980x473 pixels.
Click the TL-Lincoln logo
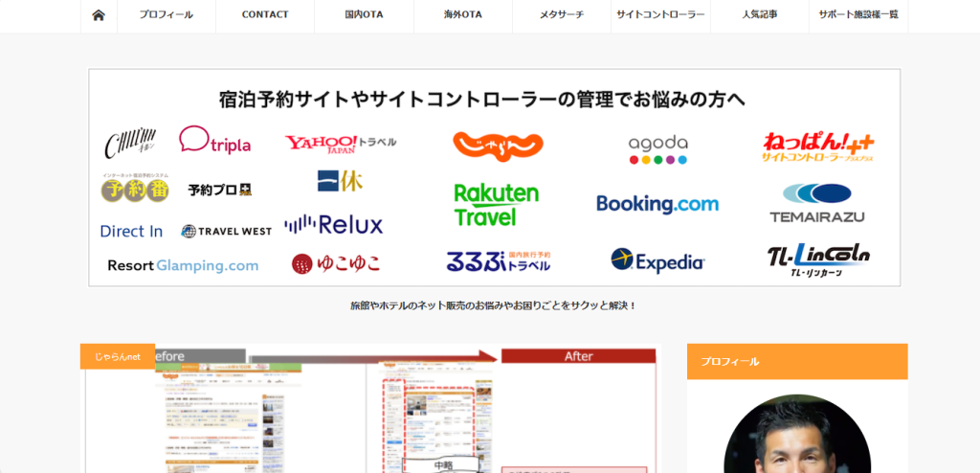tap(818, 259)
